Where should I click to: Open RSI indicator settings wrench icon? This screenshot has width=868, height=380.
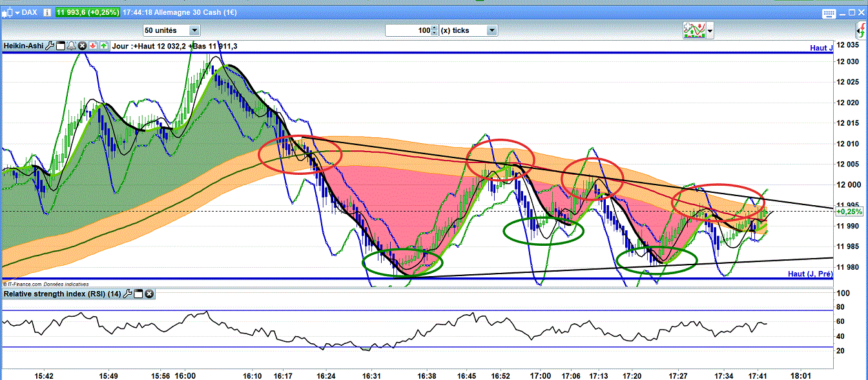[127, 294]
